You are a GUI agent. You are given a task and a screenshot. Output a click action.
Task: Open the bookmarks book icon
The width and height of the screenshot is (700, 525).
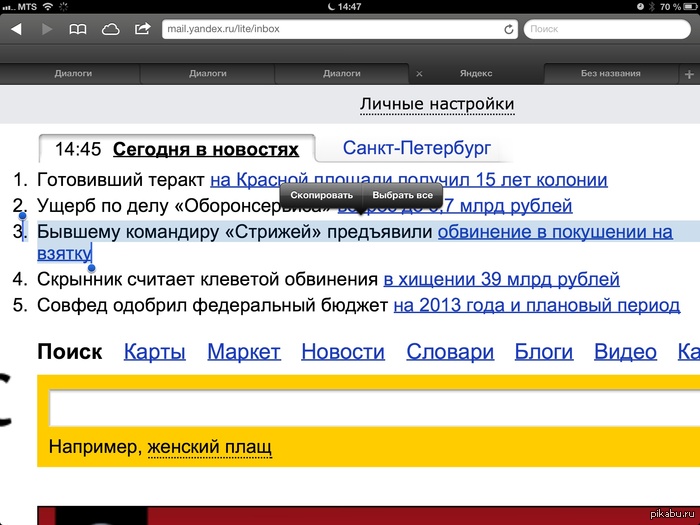click(77, 29)
